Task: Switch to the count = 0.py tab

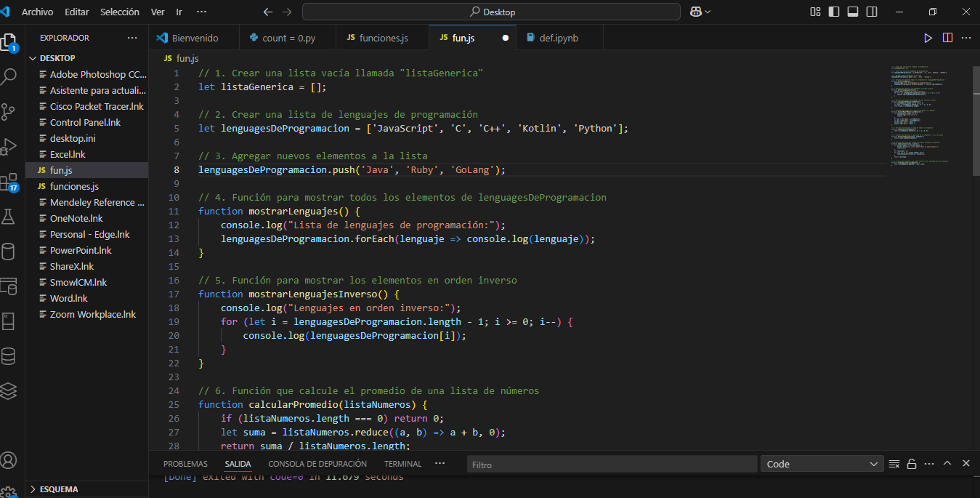Action: coord(288,38)
